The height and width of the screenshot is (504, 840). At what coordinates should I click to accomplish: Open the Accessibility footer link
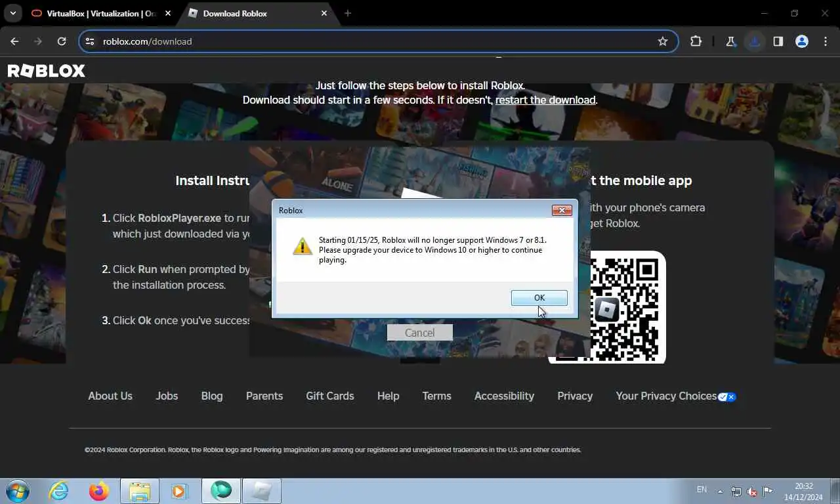coord(504,396)
